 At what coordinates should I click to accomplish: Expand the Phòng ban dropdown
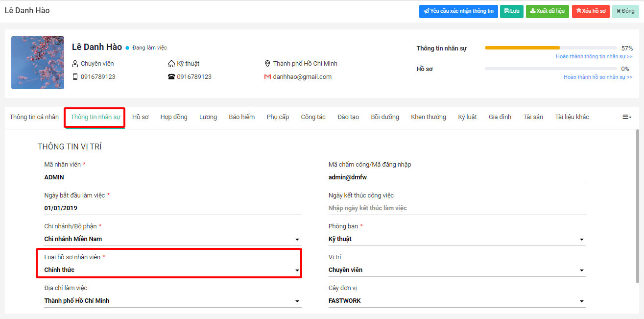582,240
